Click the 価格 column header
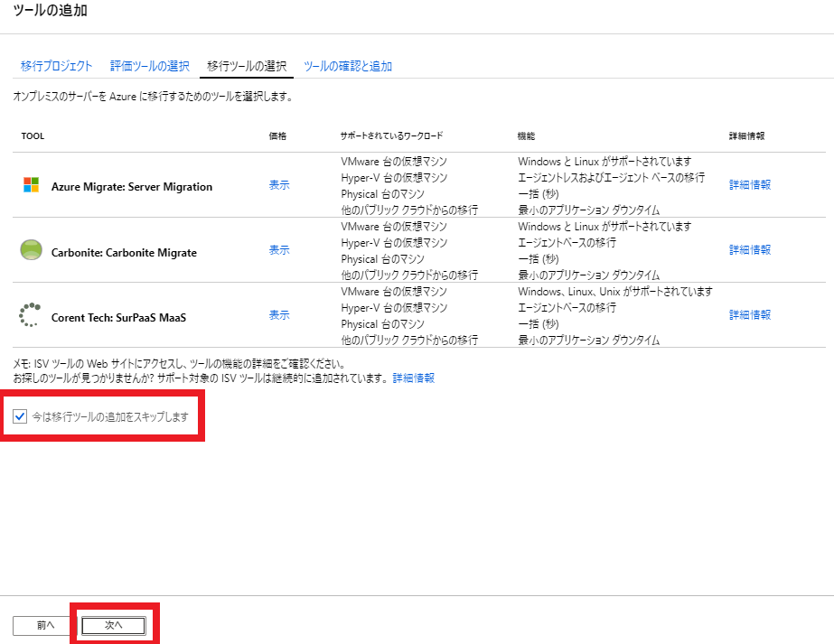The width and height of the screenshot is (834, 644). coord(277,136)
